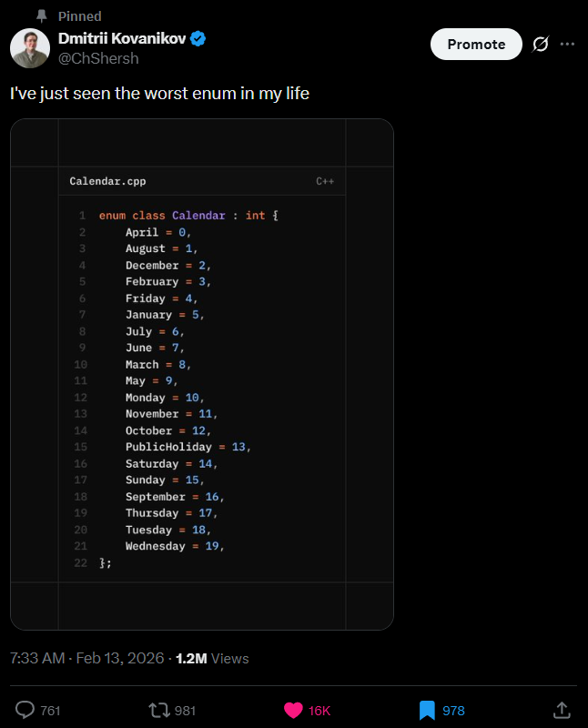This screenshot has width=588, height=728.
Task: Click the 'June = 7,' line
Action: tap(155, 348)
